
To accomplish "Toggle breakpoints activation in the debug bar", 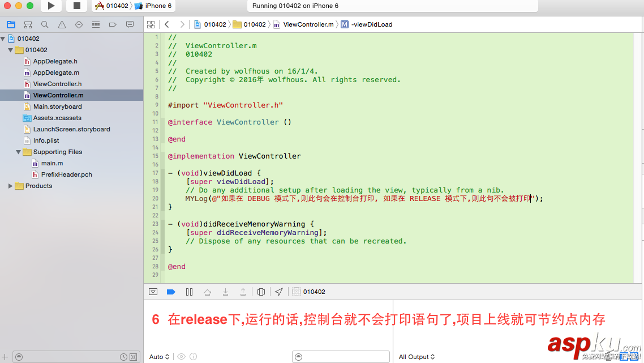I will point(171,291).
